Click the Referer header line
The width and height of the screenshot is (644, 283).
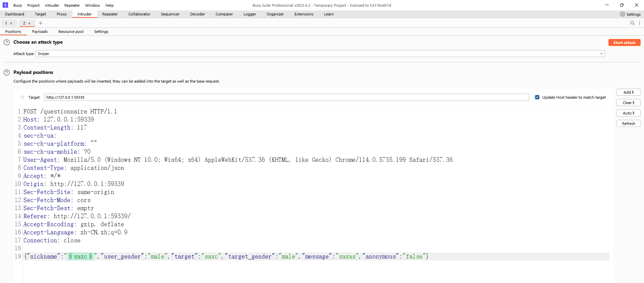click(77, 216)
